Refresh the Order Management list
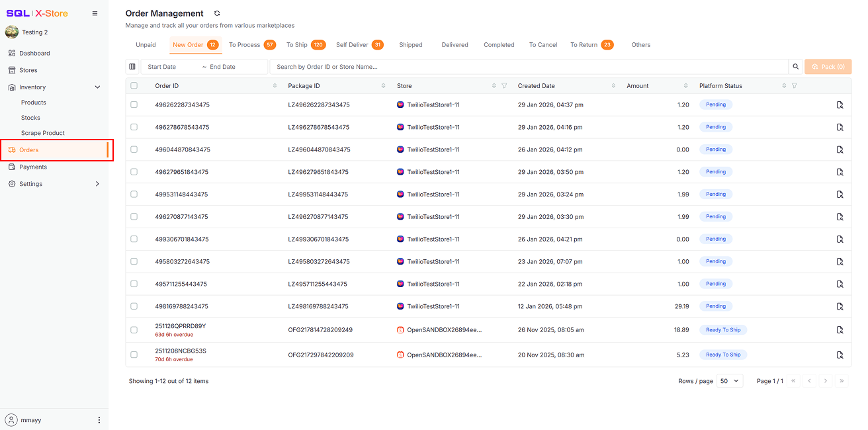The image size is (868, 430). [x=217, y=13]
